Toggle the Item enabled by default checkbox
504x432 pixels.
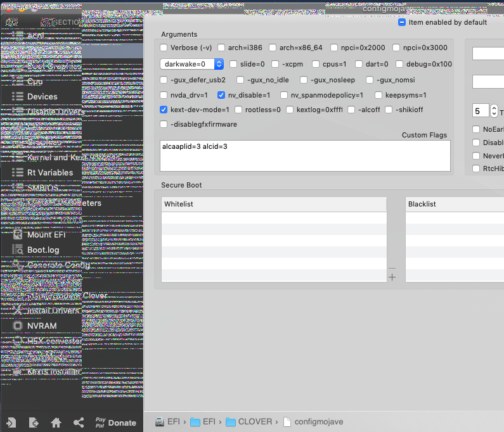coord(402,22)
